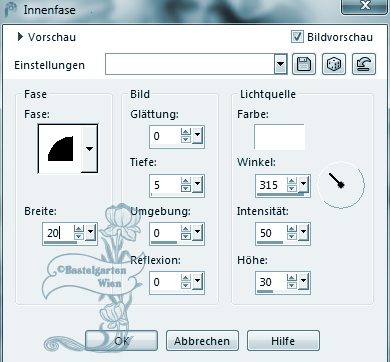The width and height of the screenshot is (390, 362).
Task: Click the Innenfase title bar app icon
Action: click(10, 9)
